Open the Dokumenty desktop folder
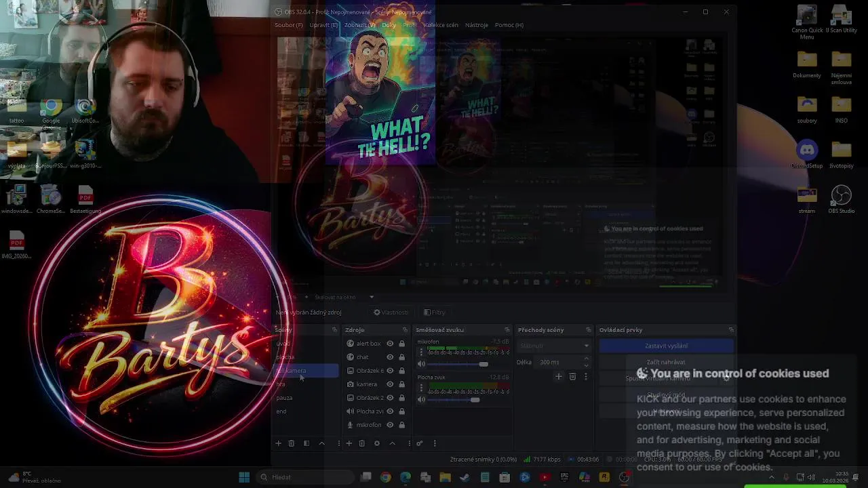This screenshot has height=488, width=868. (807, 64)
